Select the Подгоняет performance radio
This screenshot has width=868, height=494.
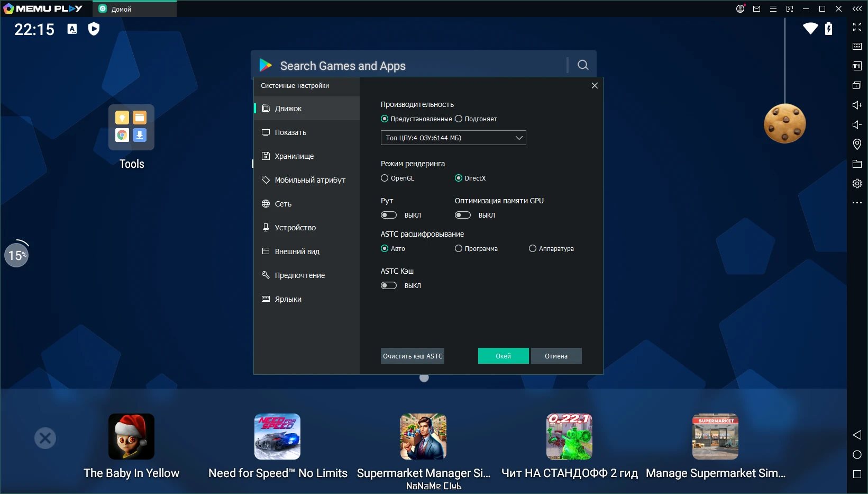coord(459,119)
